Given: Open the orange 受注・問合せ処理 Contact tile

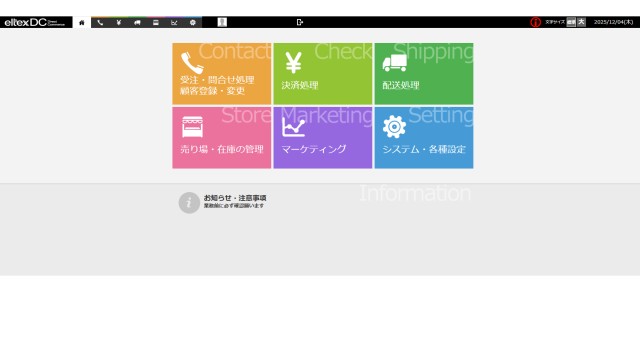Looking at the screenshot, I should pyautogui.click(x=222, y=74).
